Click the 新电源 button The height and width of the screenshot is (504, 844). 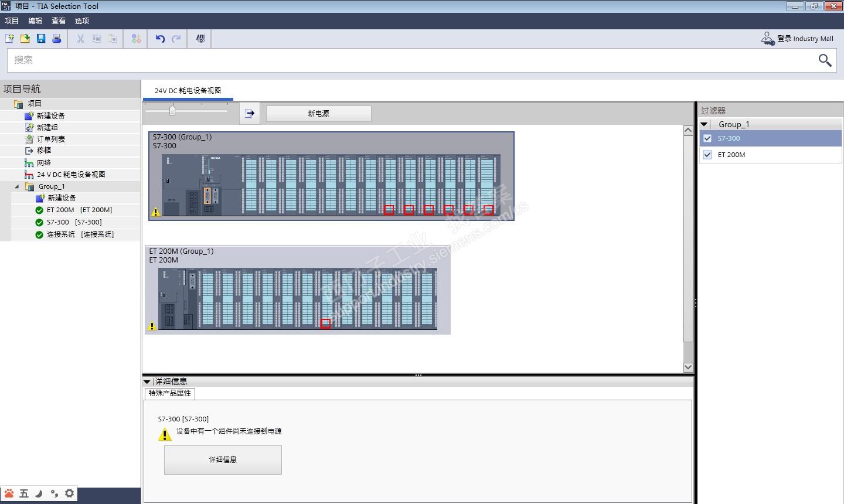click(319, 114)
